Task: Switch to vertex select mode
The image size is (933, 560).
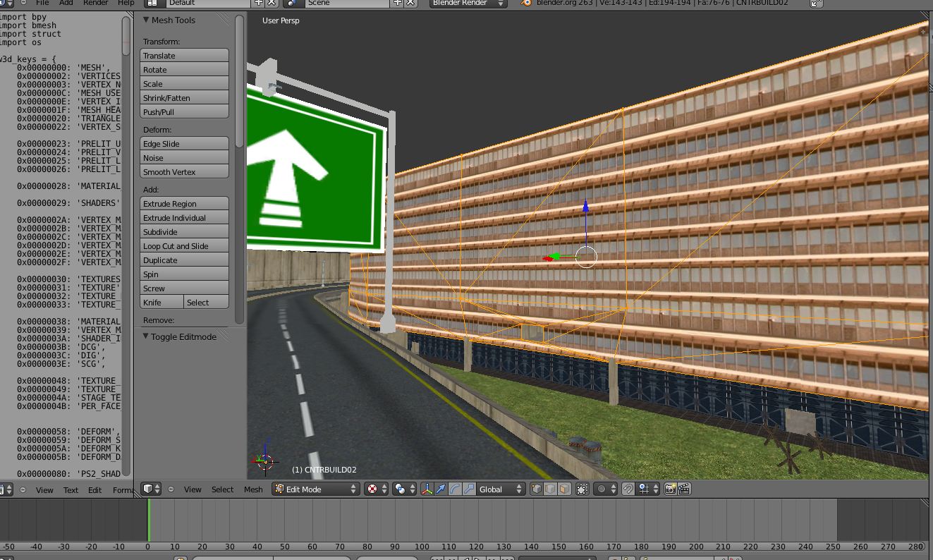Action: pos(537,489)
